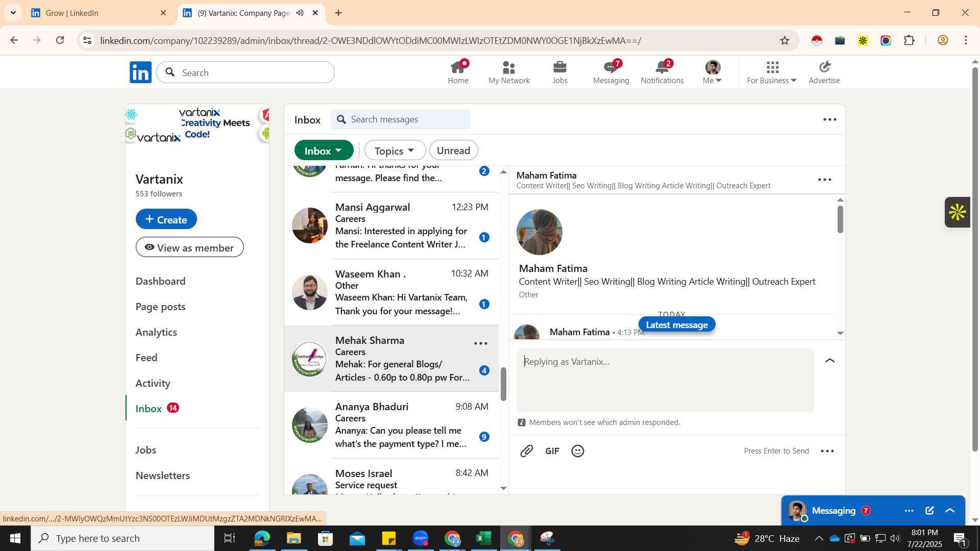Focus the Replying as Vartanix box
Viewport: 980px width, 551px height.
pos(665,380)
